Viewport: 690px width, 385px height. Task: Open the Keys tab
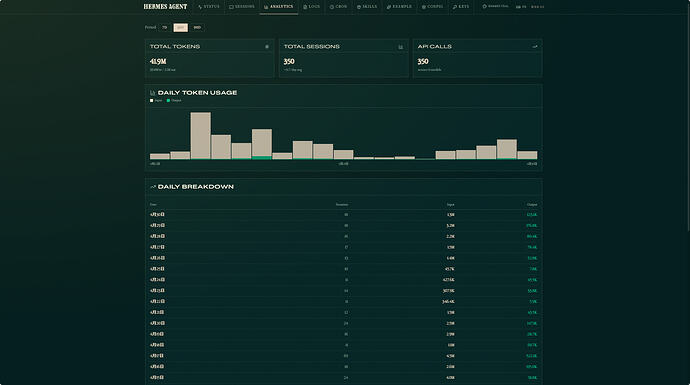(x=461, y=7)
